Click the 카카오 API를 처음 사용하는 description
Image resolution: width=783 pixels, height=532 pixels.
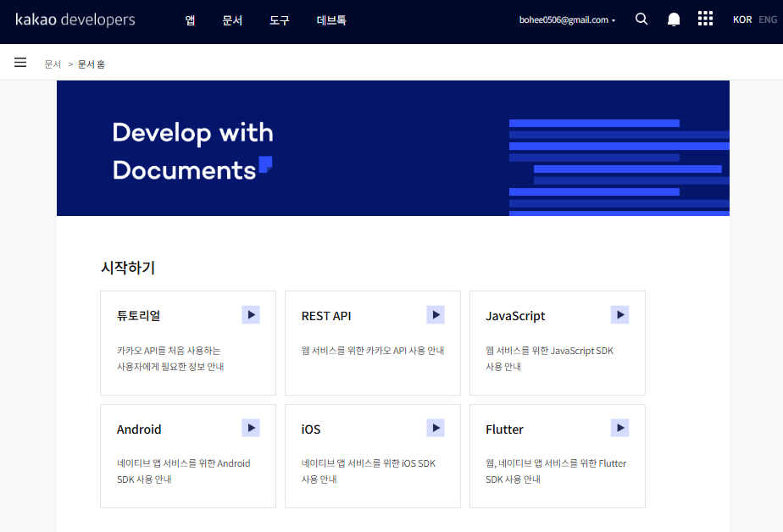pos(170,358)
